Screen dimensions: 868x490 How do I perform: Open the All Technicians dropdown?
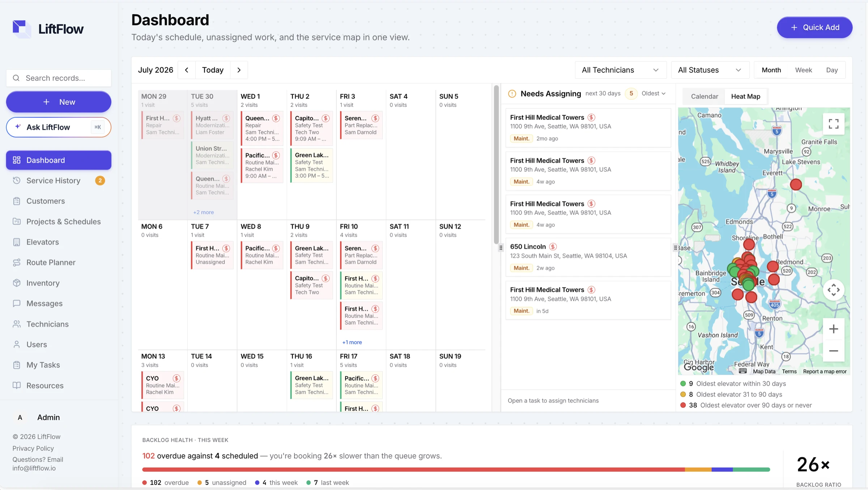(x=621, y=70)
